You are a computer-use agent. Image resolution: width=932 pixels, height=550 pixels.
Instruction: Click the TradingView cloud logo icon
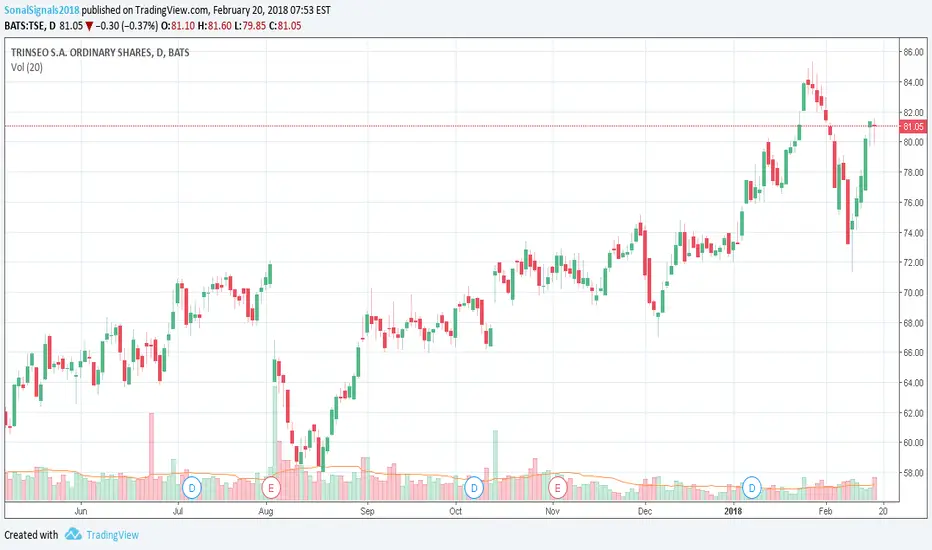pos(73,534)
